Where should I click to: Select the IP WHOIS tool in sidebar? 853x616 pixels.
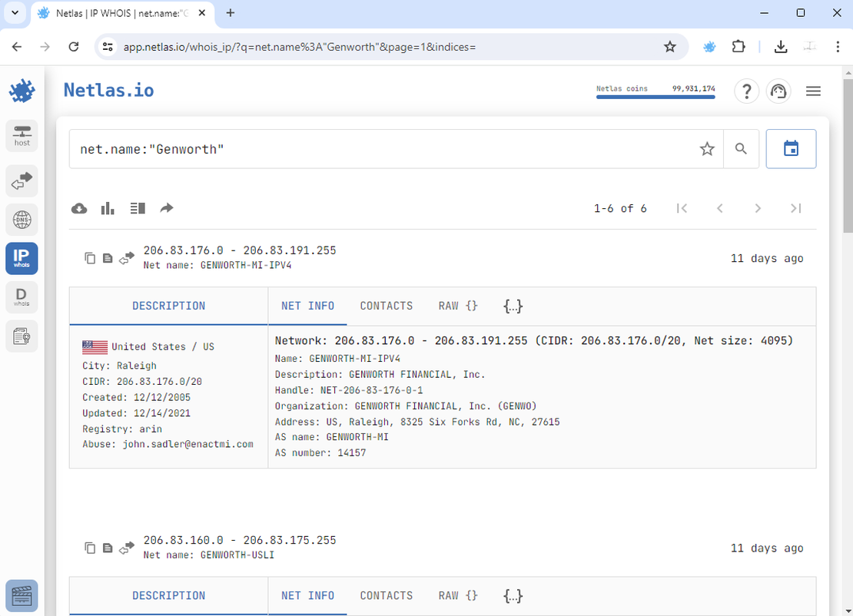22,258
